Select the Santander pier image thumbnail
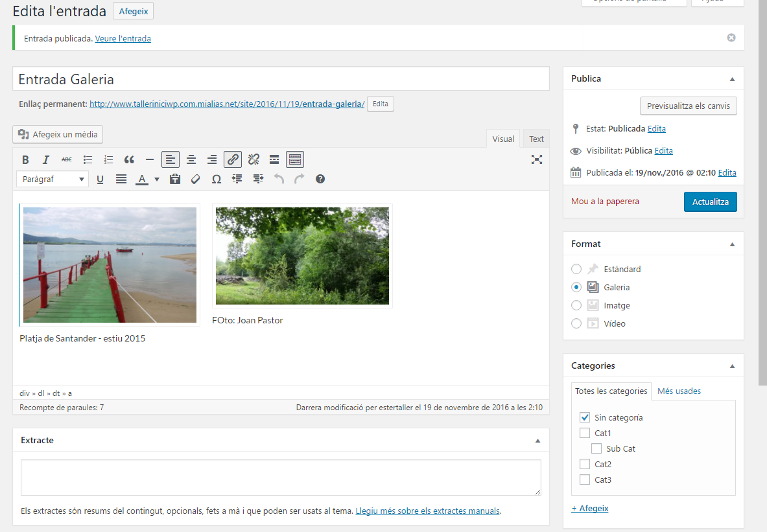767x532 pixels. coord(110,265)
